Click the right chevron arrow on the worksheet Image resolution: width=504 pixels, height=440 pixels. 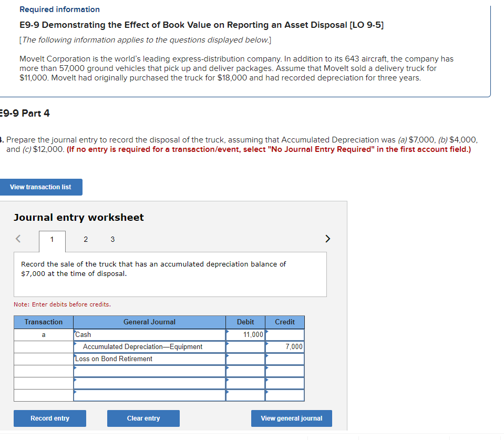[327, 239]
